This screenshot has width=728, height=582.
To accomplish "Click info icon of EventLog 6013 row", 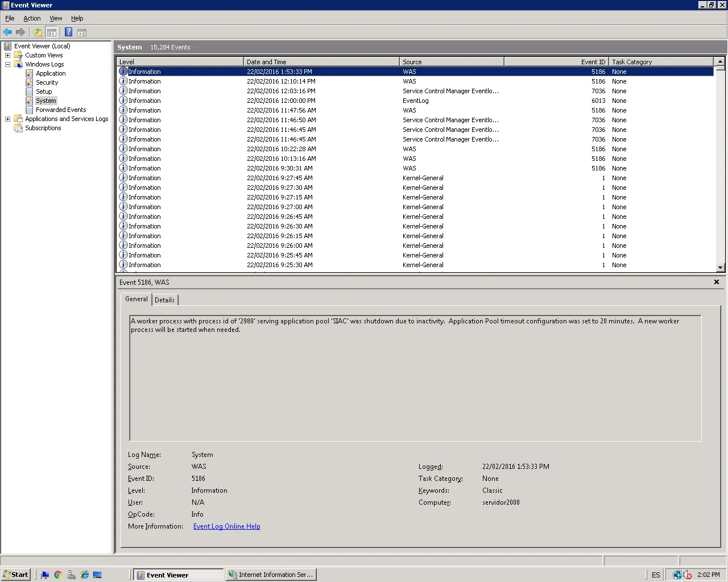I will click(x=123, y=101).
